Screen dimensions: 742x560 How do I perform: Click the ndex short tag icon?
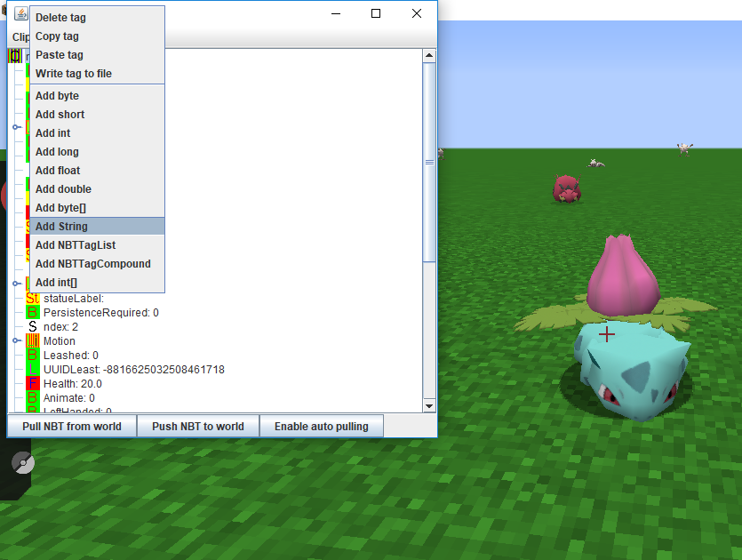coord(33,326)
